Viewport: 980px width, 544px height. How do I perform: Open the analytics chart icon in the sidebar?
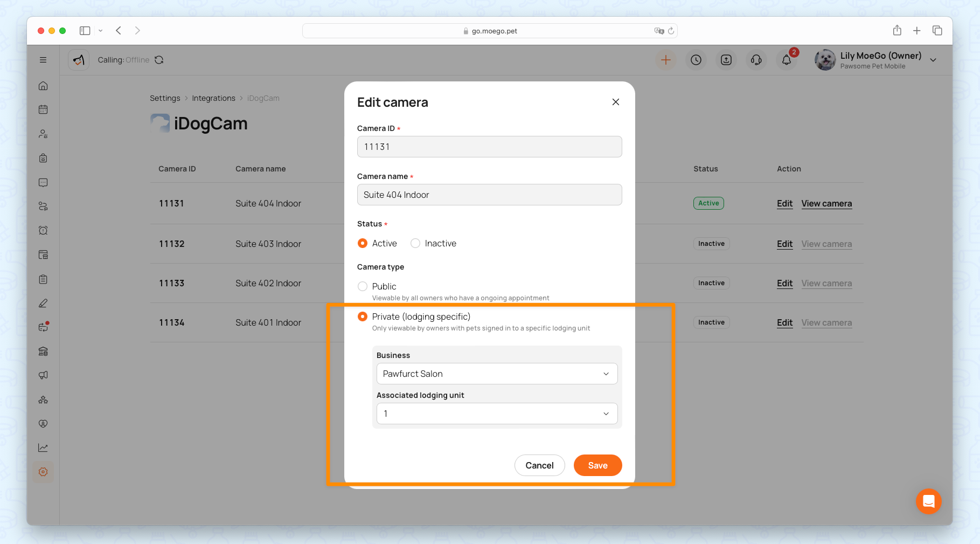(43, 447)
